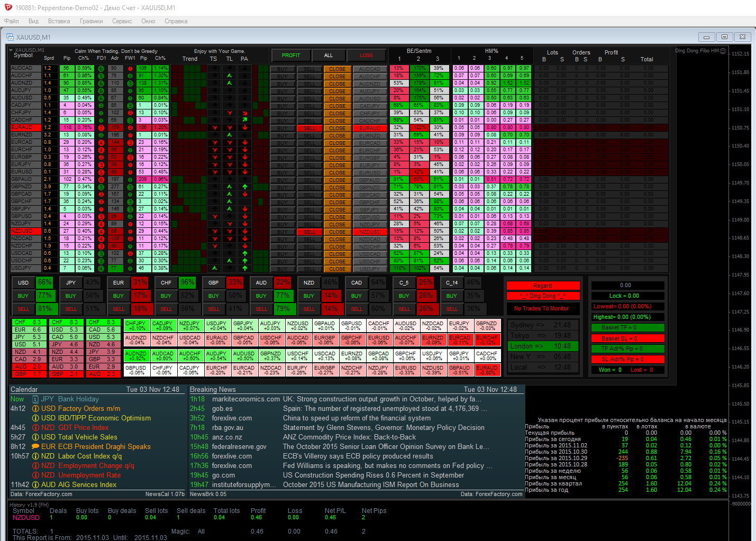Screen dimensions: 756x541
Task: Open the Вставка menu
Action: [x=59, y=21]
